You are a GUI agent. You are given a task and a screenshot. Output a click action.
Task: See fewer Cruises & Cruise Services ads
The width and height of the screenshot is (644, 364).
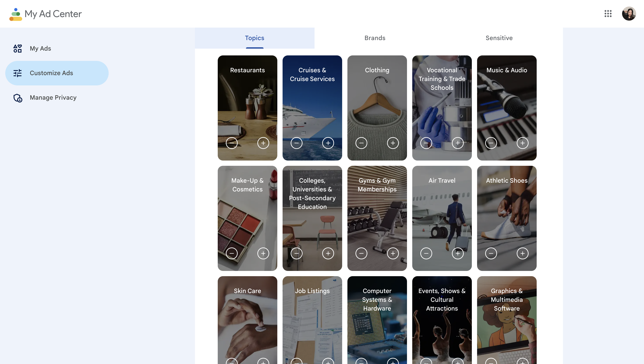pyautogui.click(x=297, y=143)
